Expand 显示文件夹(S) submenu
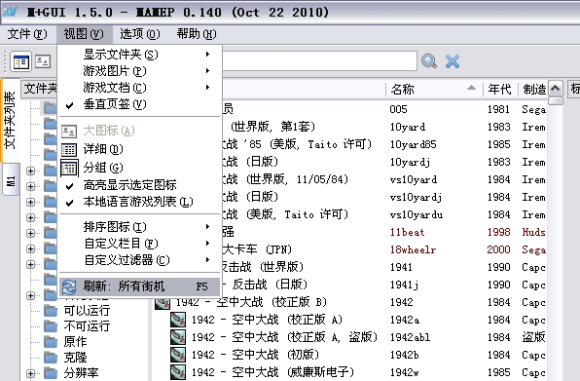Screen dimensions: 580x381 pyautogui.click(x=140, y=54)
